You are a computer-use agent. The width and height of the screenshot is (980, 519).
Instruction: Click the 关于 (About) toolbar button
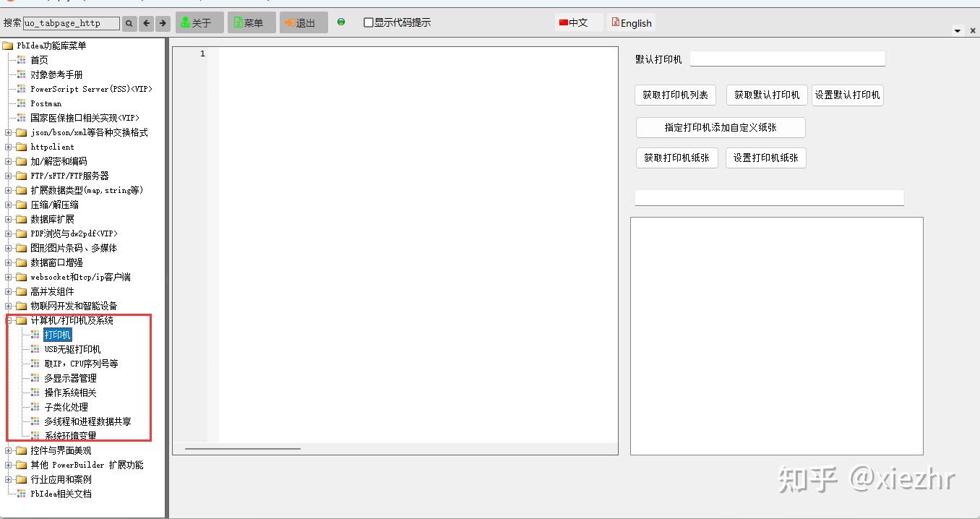tap(199, 22)
